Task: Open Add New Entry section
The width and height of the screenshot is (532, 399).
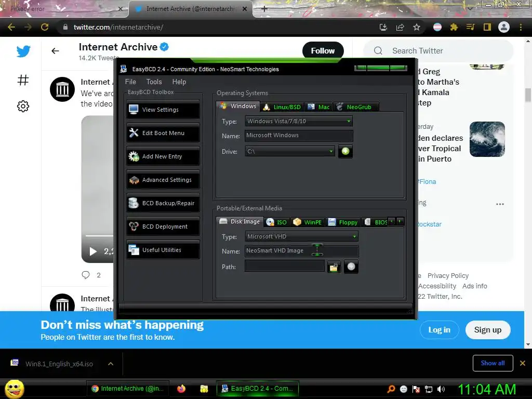Action: click(x=163, y=156)
